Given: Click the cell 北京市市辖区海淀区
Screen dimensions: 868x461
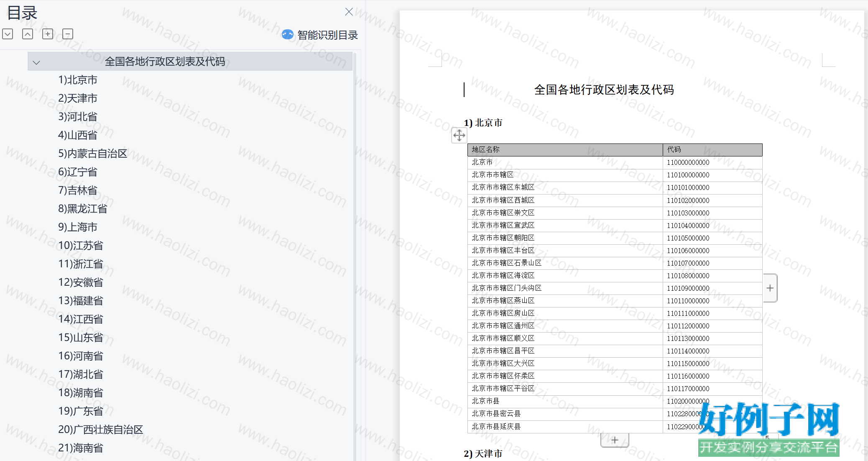Looking at the screenshot, I should click(565, 275).
